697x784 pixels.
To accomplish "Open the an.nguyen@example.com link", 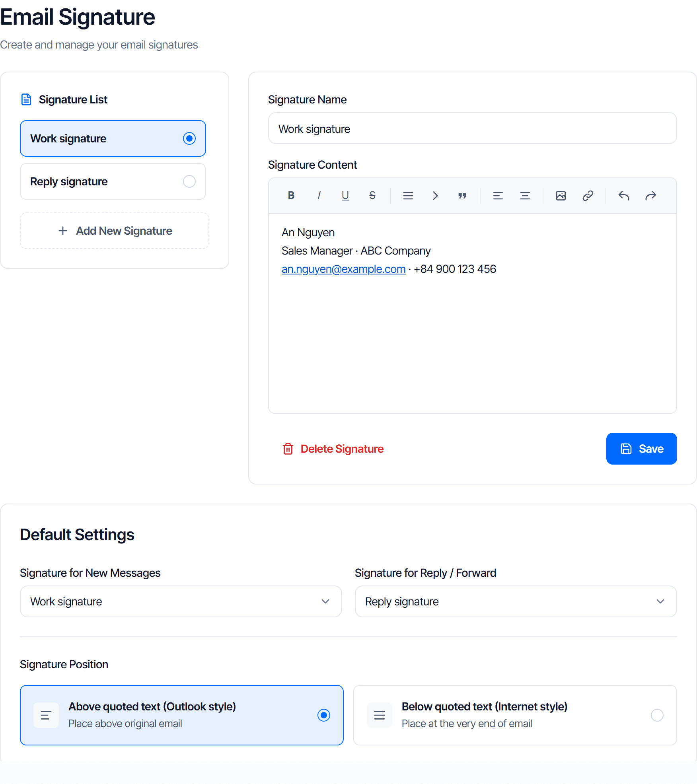I will point(344,269).
